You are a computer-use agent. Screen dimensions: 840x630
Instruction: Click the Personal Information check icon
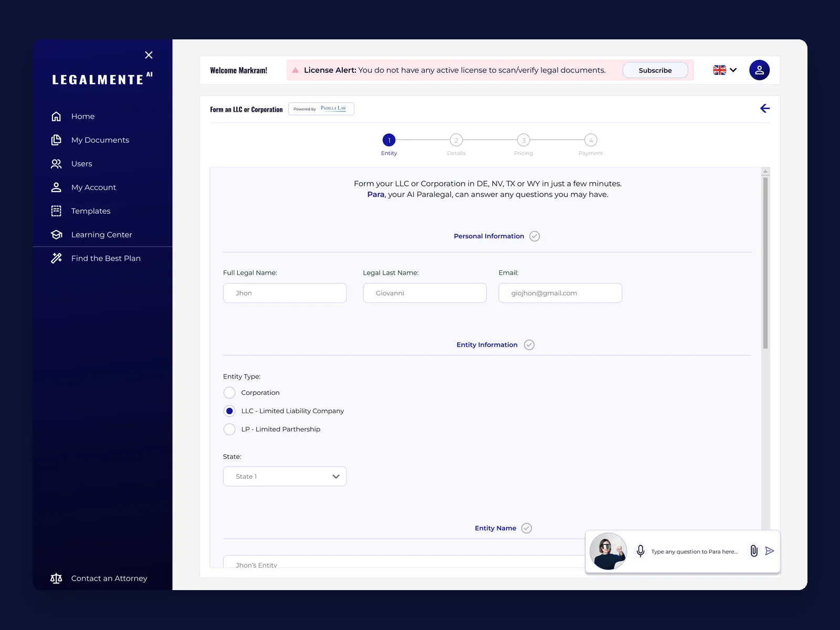[x=534, y=236]
